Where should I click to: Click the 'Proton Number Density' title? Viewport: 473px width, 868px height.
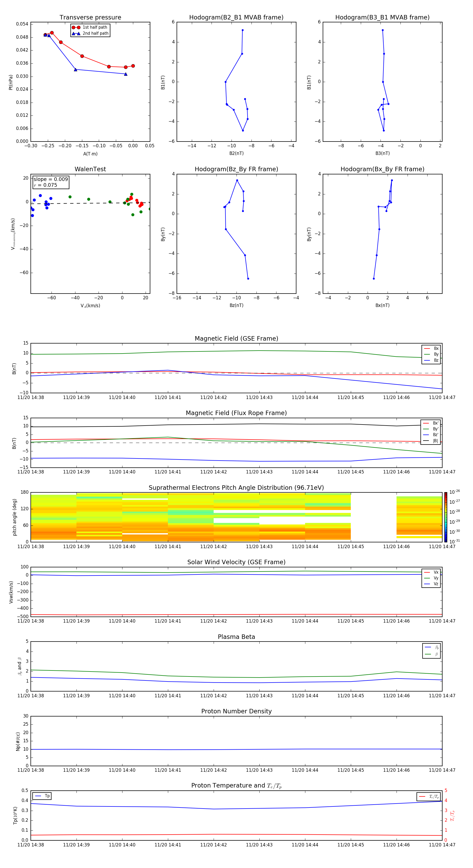point(236,711)
